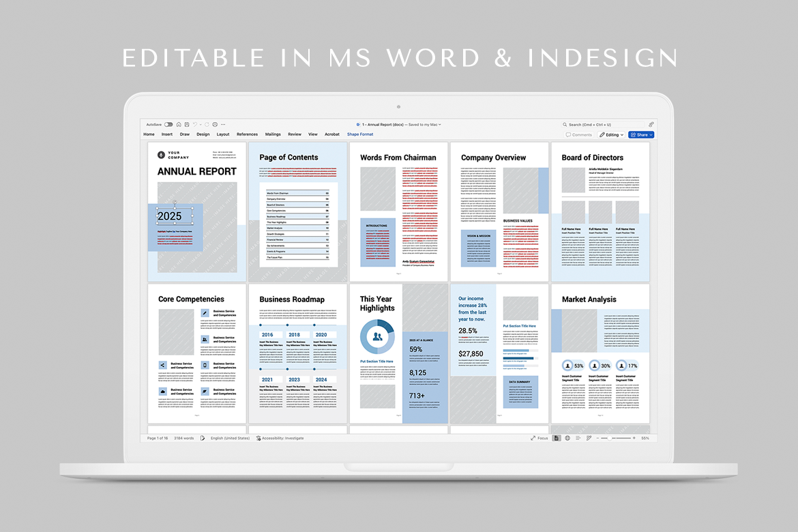Click the Save disk icon
The image size is (798, 532).
(186, 125)
